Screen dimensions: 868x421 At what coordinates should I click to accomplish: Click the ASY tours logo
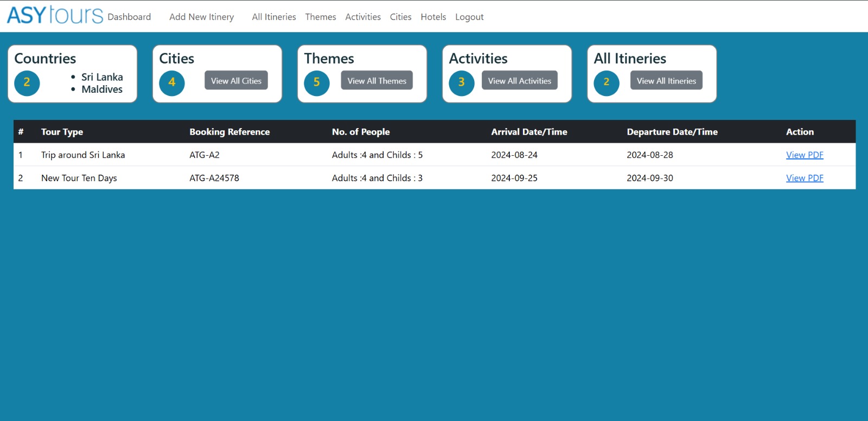tap(54, 15)
